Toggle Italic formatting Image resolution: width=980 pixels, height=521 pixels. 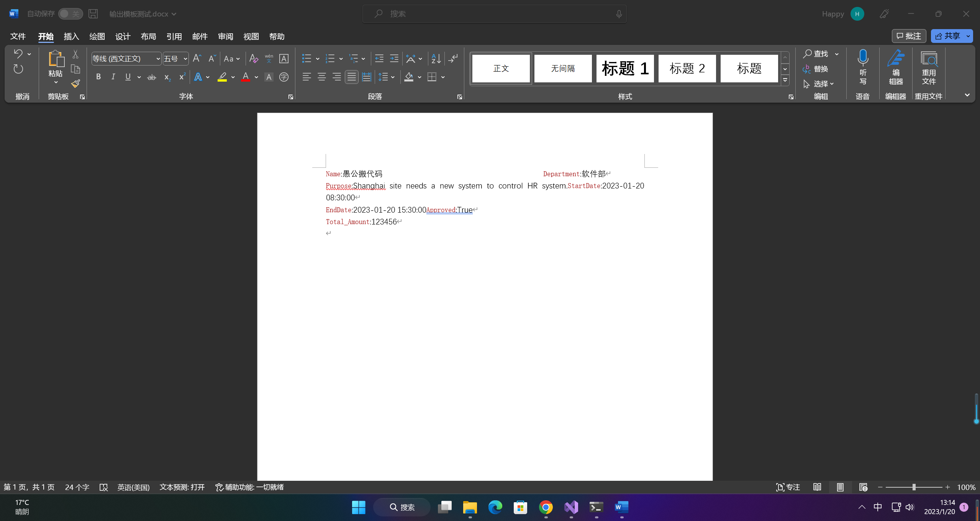pos(113,77)
